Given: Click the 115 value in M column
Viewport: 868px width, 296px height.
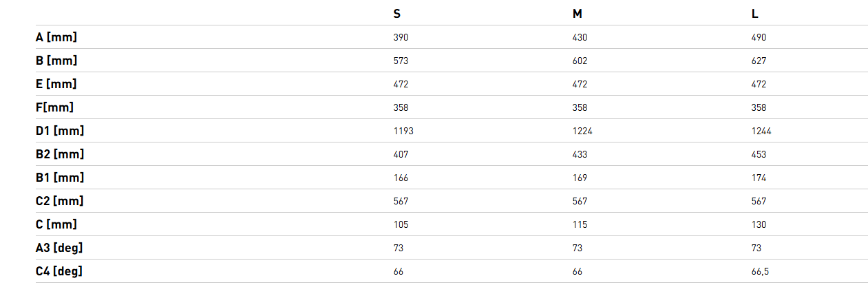Looking at the screenshot, I should (x=580, y=225).
